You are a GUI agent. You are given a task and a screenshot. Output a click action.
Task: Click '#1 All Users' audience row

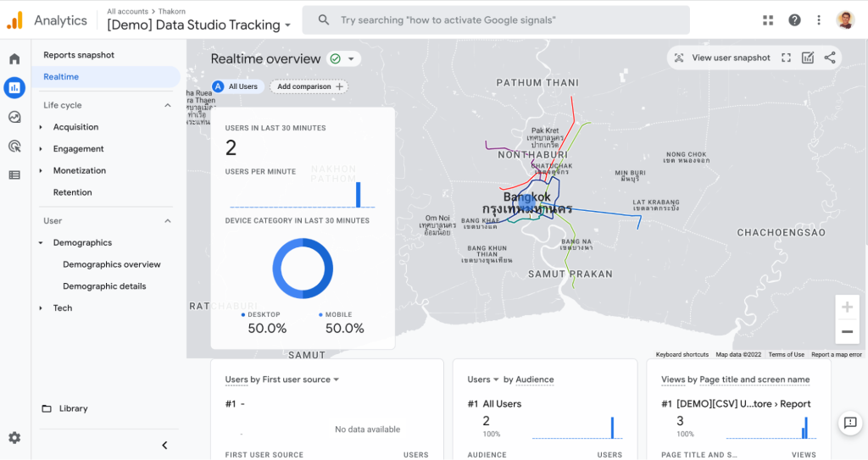[x=494, y=404]
